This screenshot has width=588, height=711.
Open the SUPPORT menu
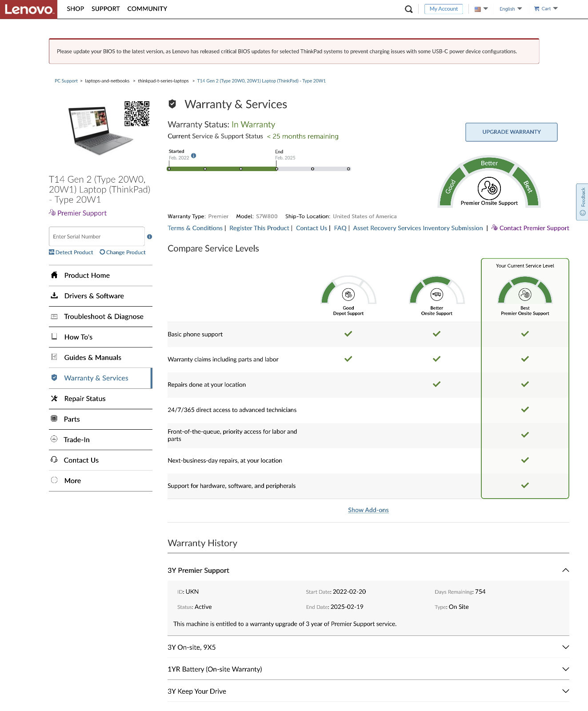point(105,9)
